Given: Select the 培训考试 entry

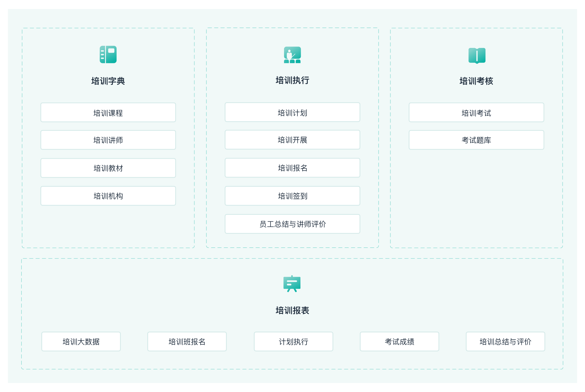Looking at the screenshot, I should (x=476, y=113).
